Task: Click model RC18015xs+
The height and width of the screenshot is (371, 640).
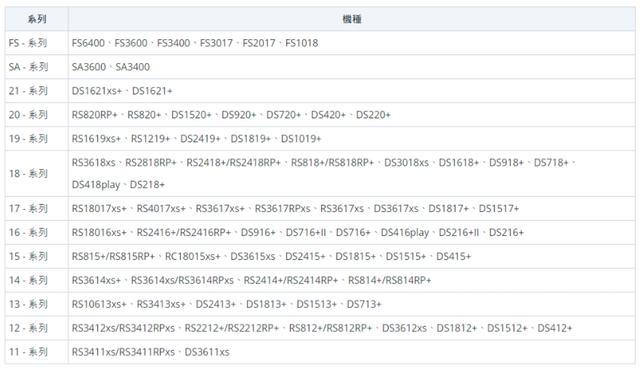Action: coord(192,256)
